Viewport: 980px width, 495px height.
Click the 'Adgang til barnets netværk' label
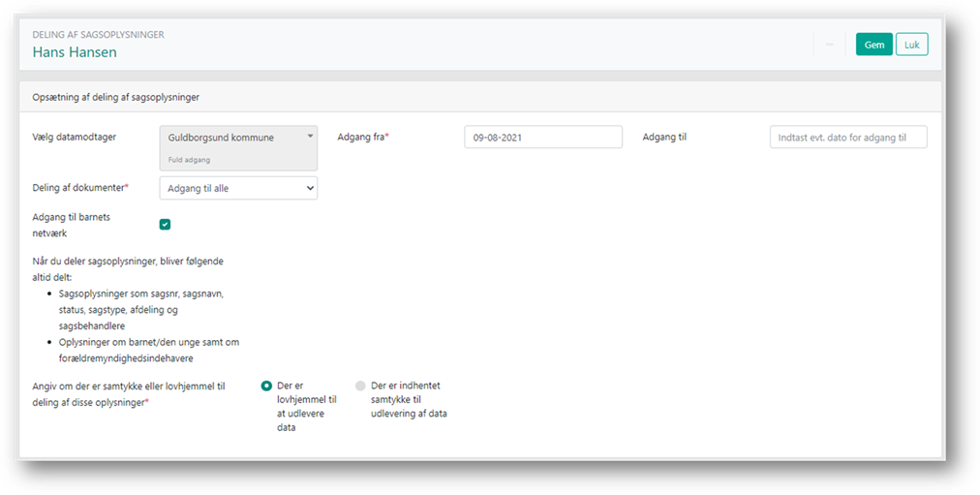(72, 225)
